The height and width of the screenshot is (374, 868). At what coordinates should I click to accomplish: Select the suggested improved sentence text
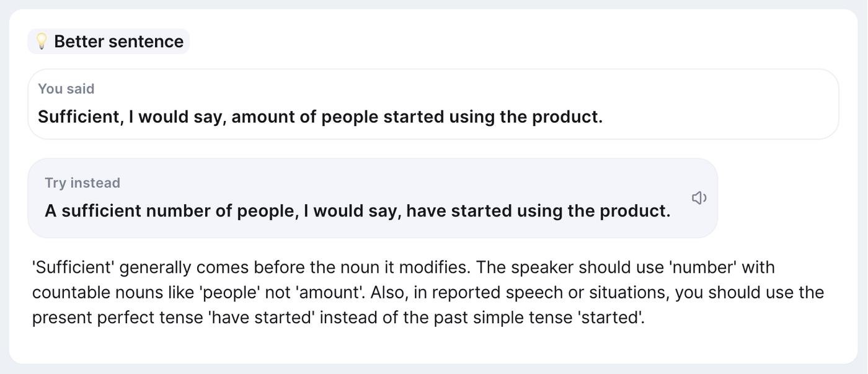click(x=357, y=211)
